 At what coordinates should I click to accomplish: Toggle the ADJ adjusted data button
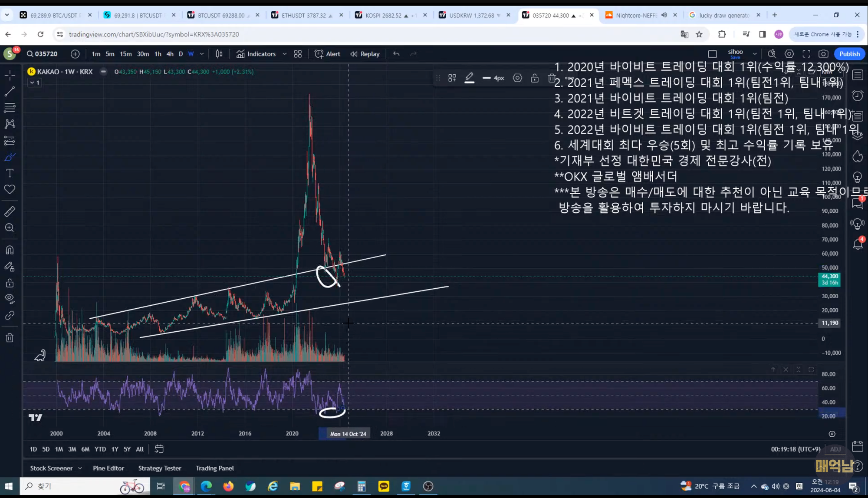pyautogui.click(x=835, y=449)
